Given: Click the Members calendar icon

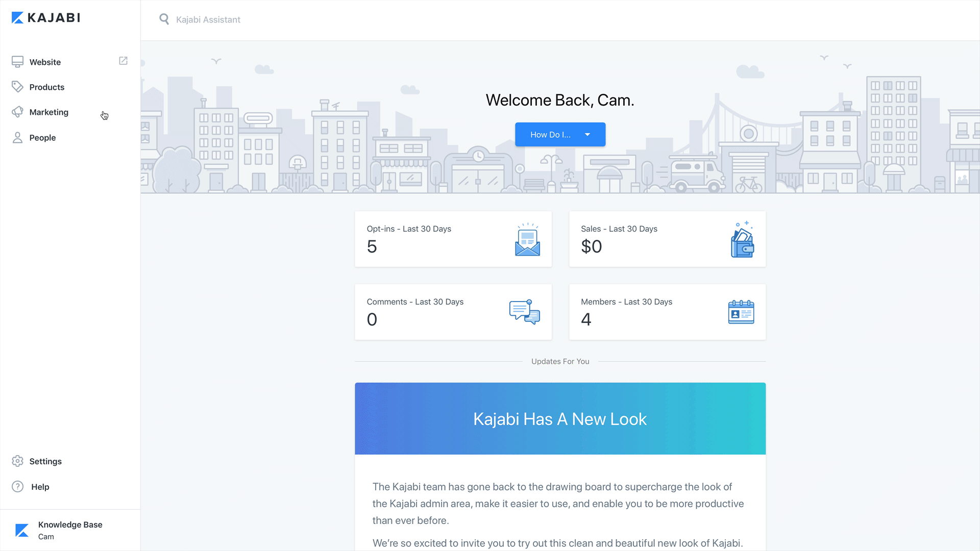Looking at the screenshot, I should [741, 312].
